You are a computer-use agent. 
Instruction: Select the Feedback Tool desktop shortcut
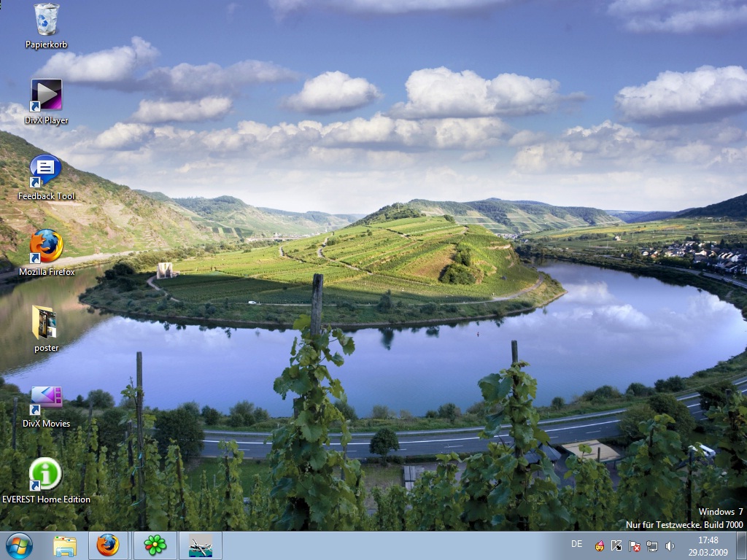coord(46,171)
